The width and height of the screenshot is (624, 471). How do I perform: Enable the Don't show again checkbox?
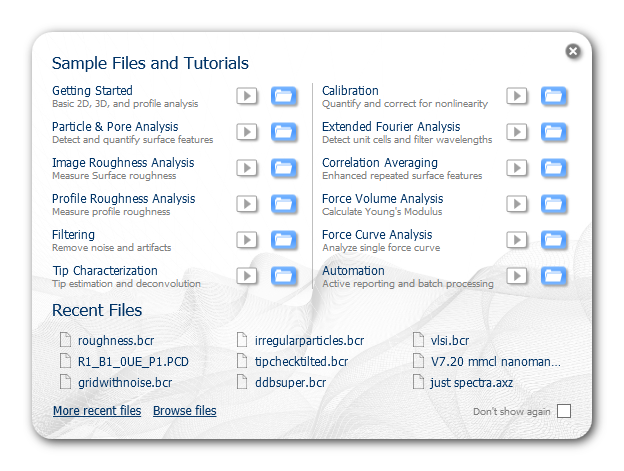tap(564, 411)
